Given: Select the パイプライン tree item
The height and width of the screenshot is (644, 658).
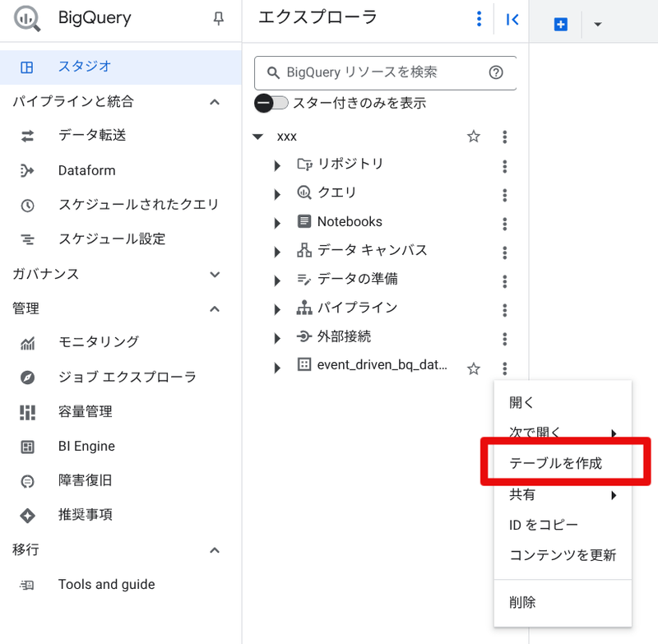Looking at the screenshot, I should coord(357,308).
